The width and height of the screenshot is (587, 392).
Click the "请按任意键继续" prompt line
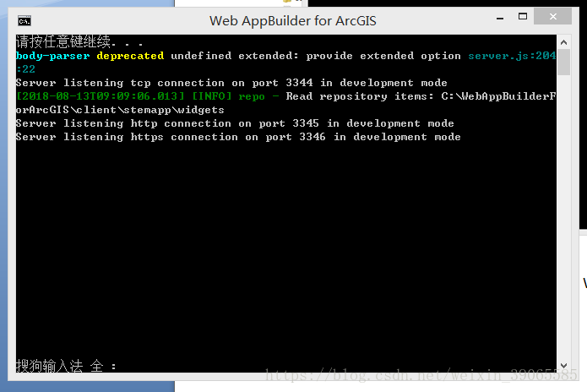point(79,41)
